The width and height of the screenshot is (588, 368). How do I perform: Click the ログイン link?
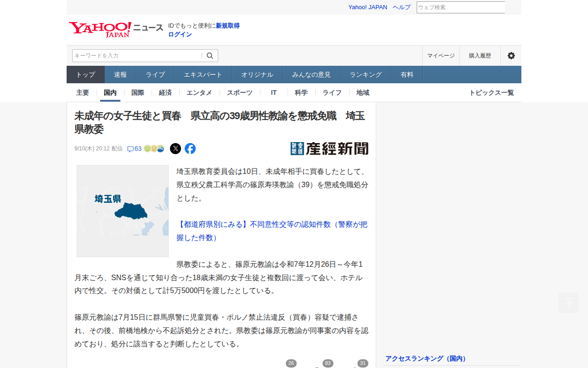[180, 34]
